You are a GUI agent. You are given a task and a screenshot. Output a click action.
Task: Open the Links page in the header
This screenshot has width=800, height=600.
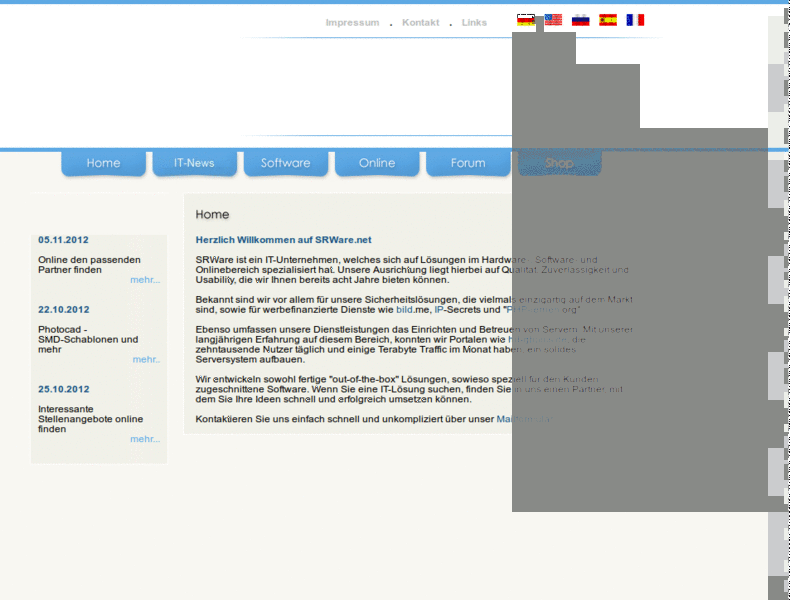pos(474,22)
